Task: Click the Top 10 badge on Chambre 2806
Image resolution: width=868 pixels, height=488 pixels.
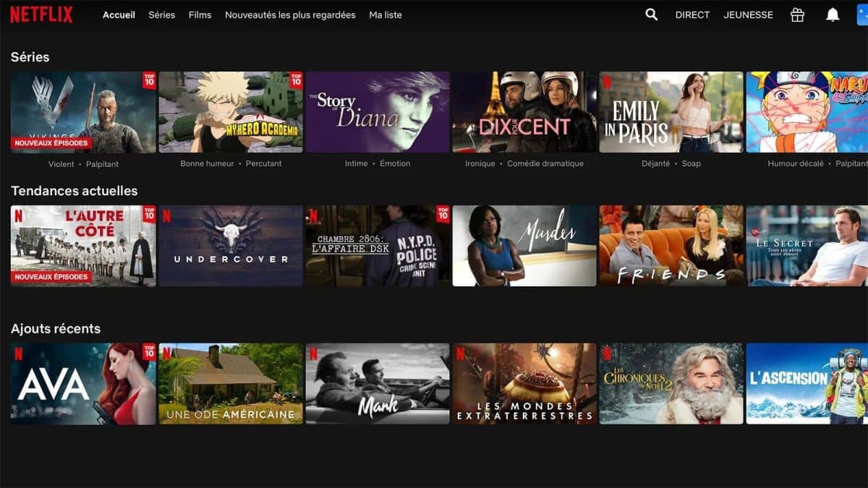Action: point(443,213)
